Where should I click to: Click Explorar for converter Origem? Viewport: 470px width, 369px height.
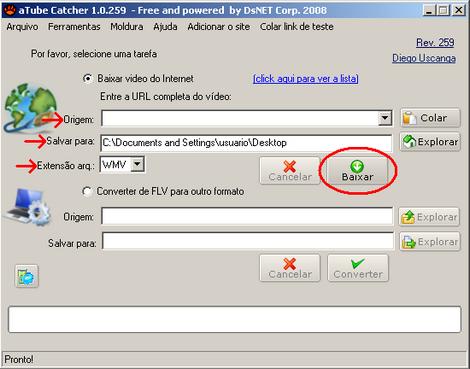[429, 217]
